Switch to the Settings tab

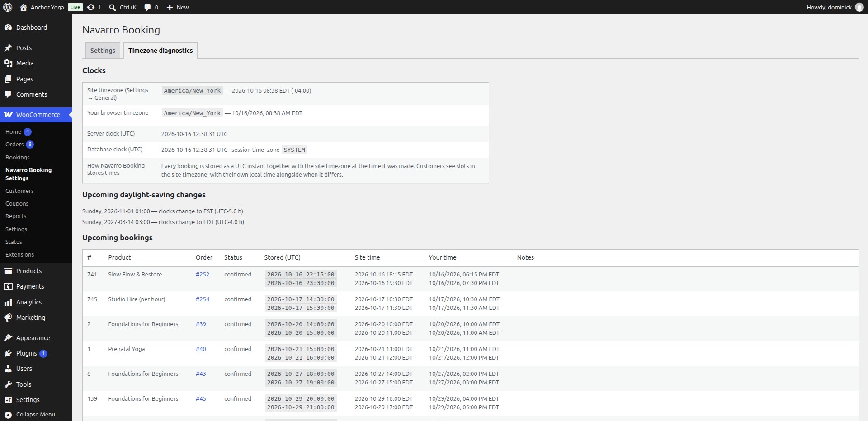coord(103,51)
